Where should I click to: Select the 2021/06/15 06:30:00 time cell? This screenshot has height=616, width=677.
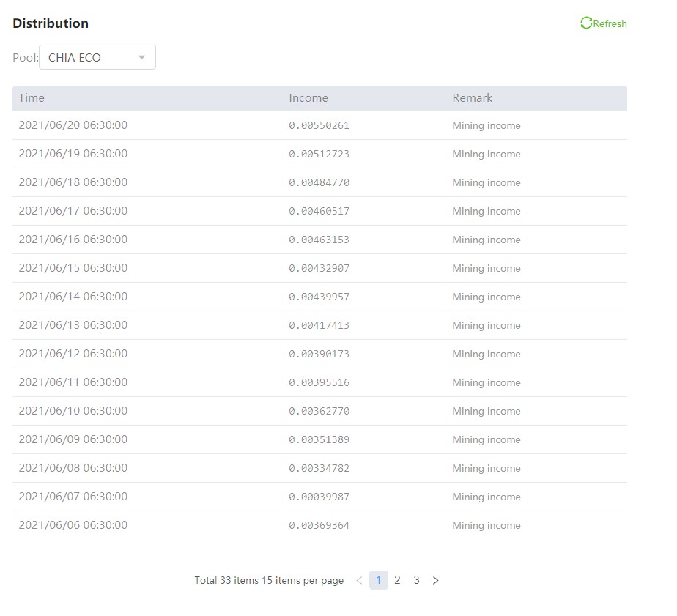(x=73, y=267)
